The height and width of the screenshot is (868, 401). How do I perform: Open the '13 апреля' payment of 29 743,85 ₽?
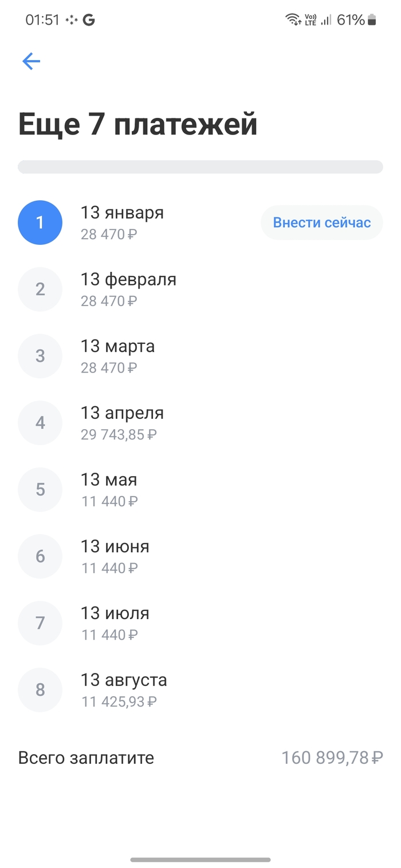pos(122,423)
